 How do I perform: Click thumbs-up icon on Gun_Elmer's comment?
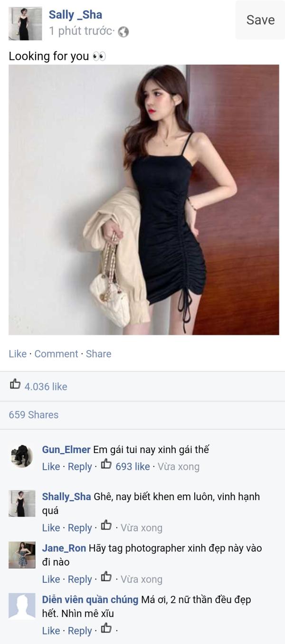tap(106, 464)
